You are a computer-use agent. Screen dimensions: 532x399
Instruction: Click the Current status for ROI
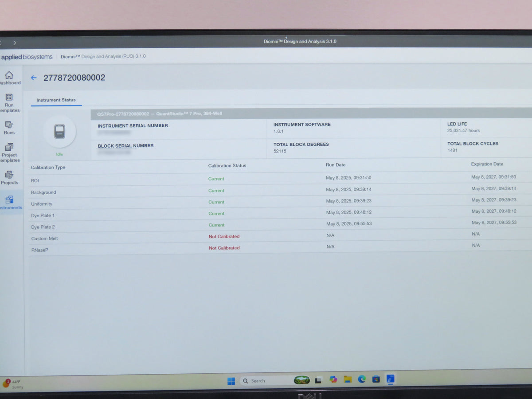coord(216,179)
